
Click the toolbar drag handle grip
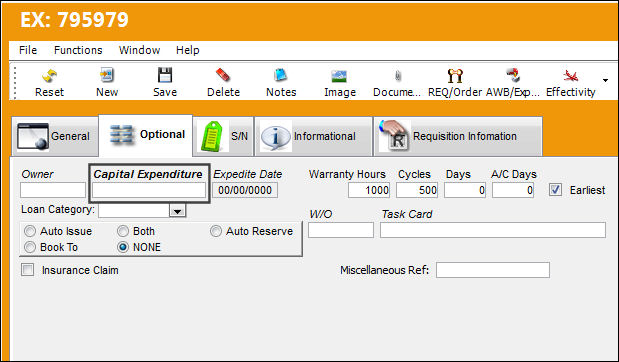tap(15, 82)
